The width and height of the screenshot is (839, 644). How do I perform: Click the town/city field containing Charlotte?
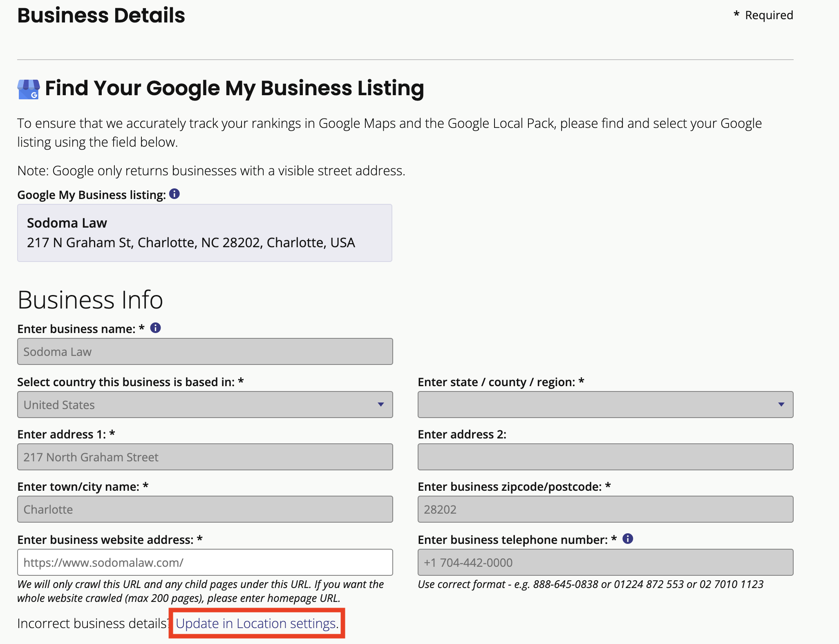(x=204, y=509)
